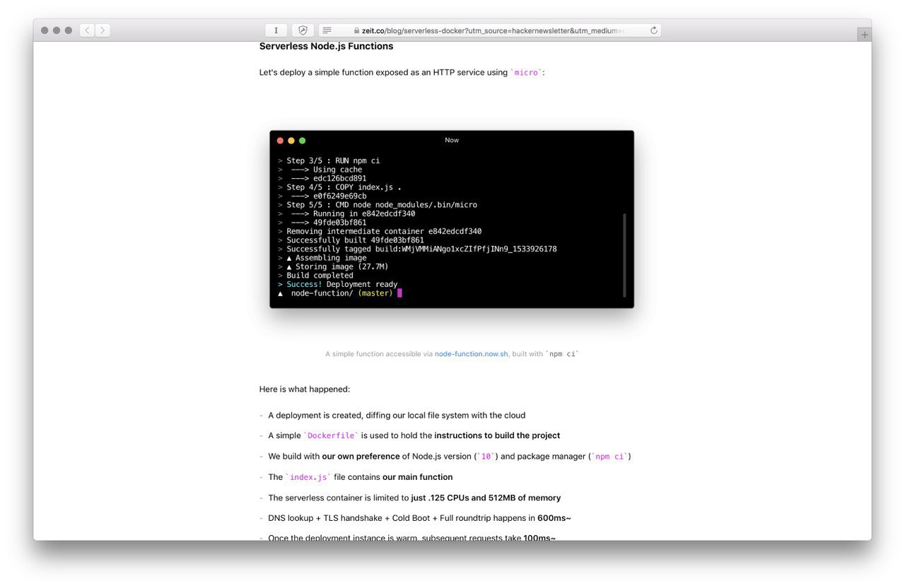Click the magenta terminal cursor block

399,293
